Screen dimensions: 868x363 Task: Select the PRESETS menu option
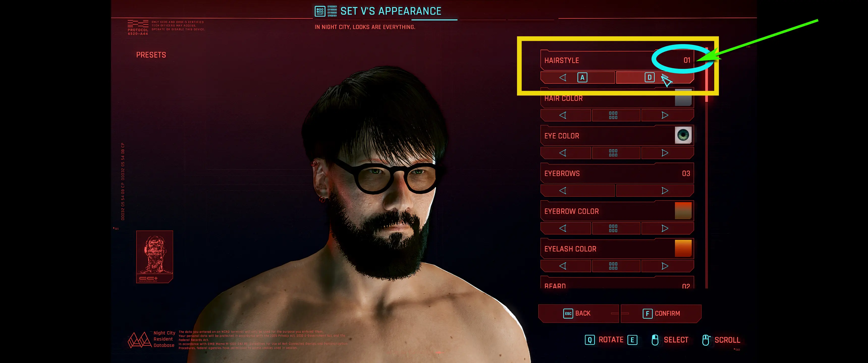pos(152,54)
